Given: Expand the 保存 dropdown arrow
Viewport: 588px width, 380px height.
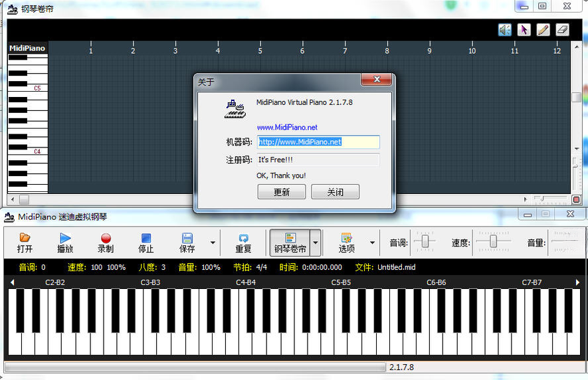Looking at the screenshot, I should pyautogui.click(x=213, y=242).
